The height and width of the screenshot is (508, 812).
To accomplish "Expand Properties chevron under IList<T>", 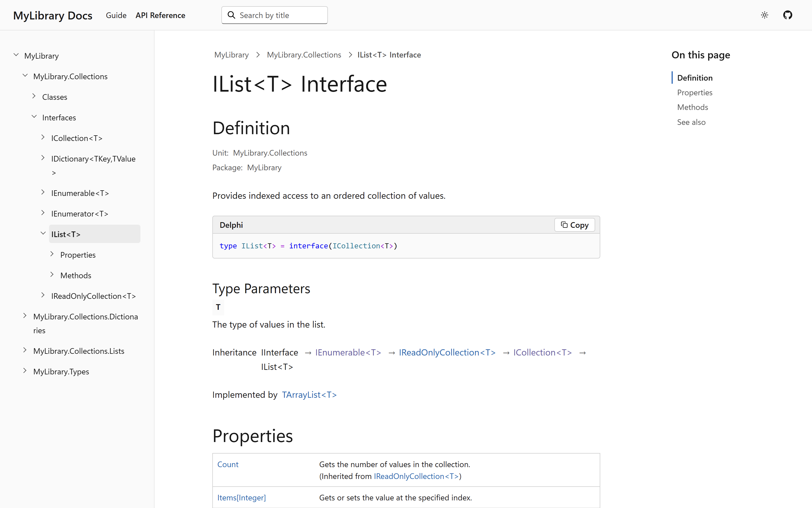I will [52, 254].
